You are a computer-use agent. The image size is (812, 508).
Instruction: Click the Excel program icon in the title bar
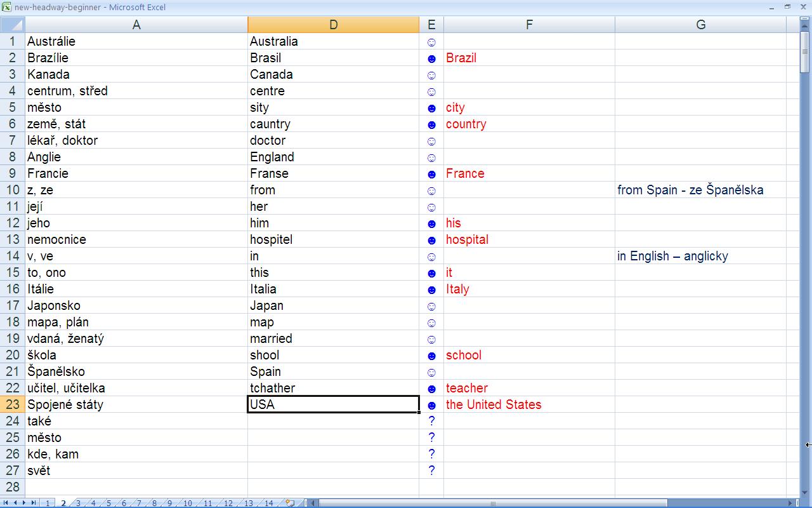[x=6, y=6]
